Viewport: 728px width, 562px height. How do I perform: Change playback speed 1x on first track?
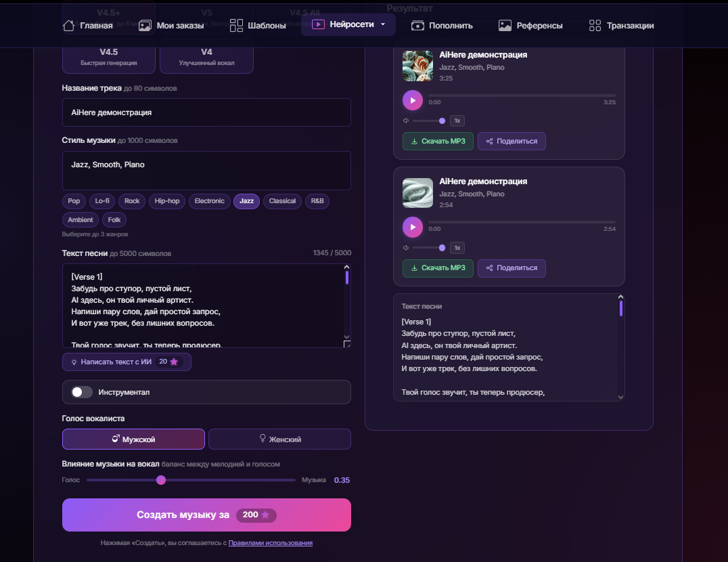click(x=457, y=121)
